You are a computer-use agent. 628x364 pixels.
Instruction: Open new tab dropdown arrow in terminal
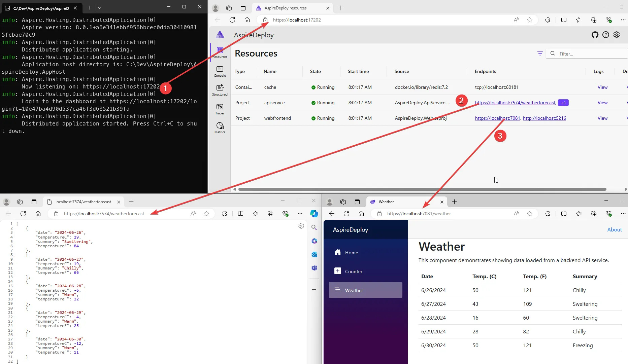[x=100, y=8]
